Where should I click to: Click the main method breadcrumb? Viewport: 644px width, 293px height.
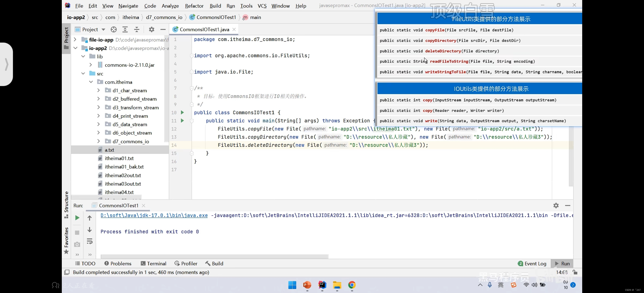[252, 17]
